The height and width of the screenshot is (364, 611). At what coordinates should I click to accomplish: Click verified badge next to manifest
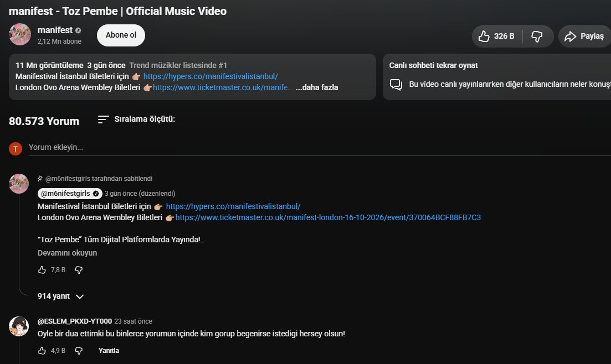click(x=78, y=30)
